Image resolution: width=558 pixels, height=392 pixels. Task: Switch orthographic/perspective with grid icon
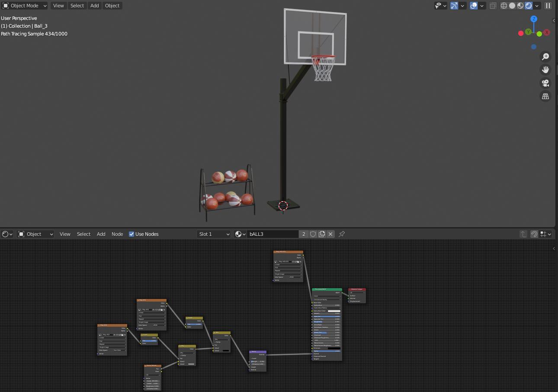(545, 96)
